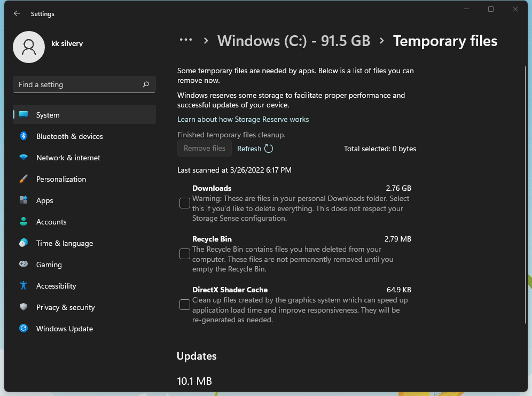This screenshot has width=532, height=396.
Task: Click the 64.9 KB size value
Action: [399, 290]
